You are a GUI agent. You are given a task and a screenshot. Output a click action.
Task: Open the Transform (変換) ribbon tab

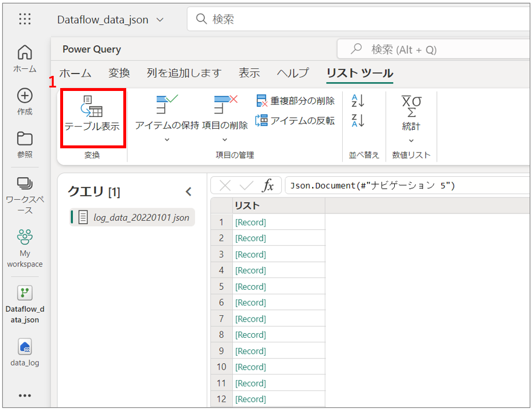tap(119, 73)
